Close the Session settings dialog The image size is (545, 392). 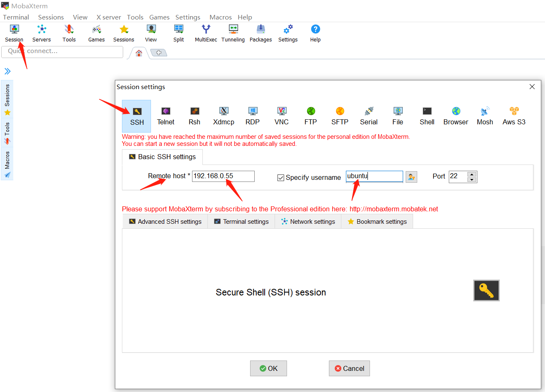532,87
